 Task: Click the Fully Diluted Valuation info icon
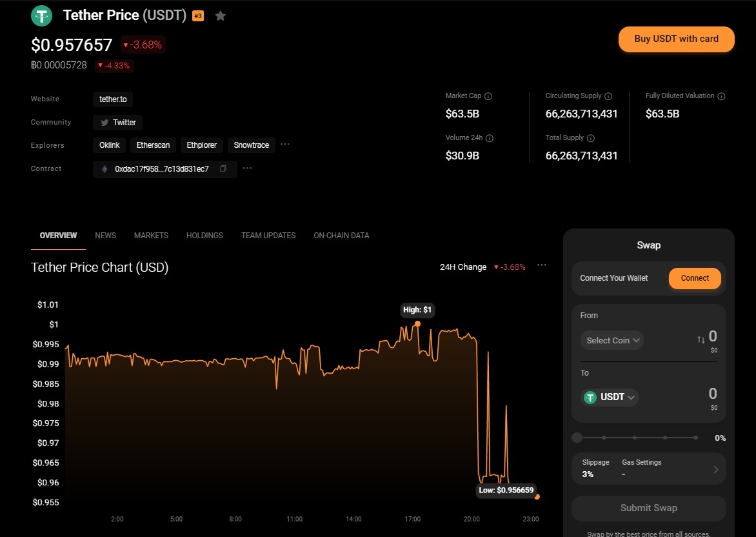point(721,96)
